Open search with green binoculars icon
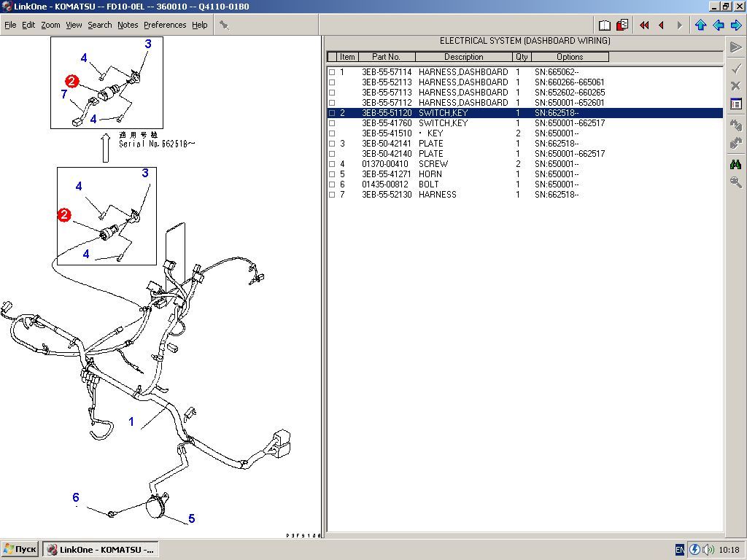 [735, 164]
